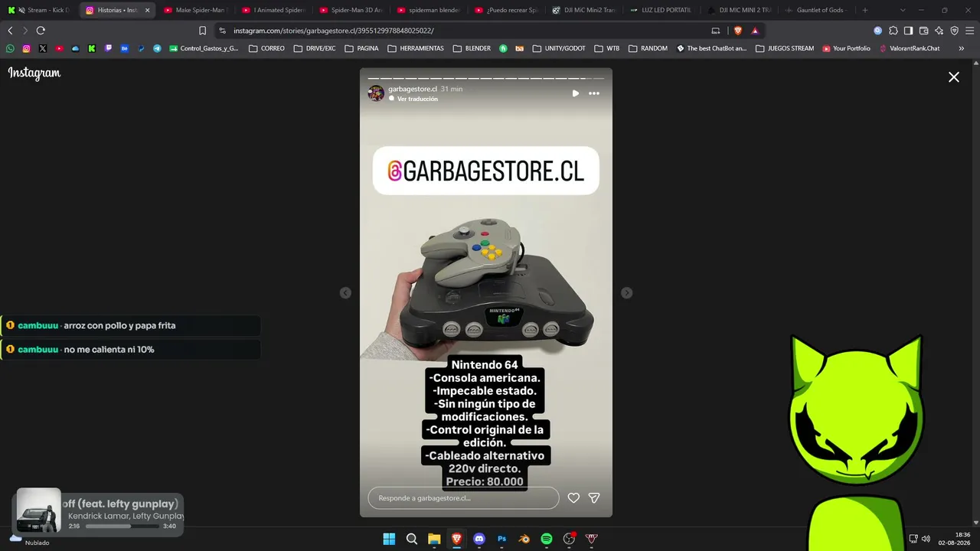Like the story with the heart icon
The height and width of the screenshot is (551, 980).
point(573,498)
